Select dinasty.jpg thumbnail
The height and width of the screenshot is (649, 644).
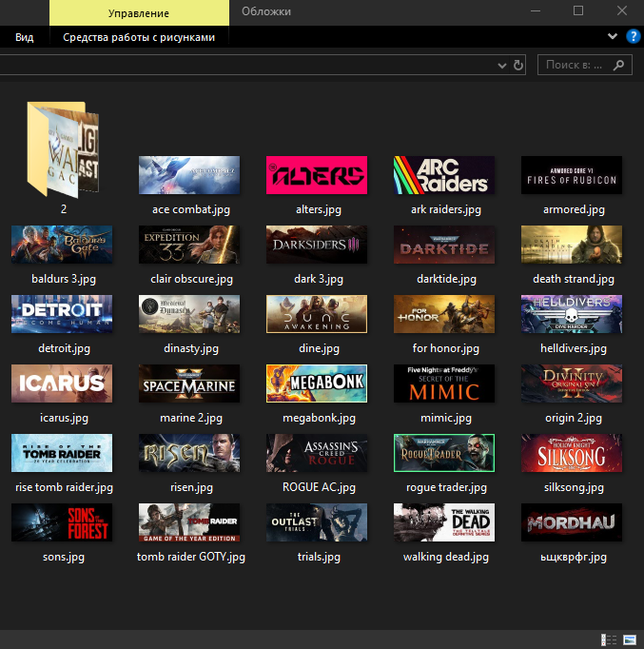click(189, 314)
